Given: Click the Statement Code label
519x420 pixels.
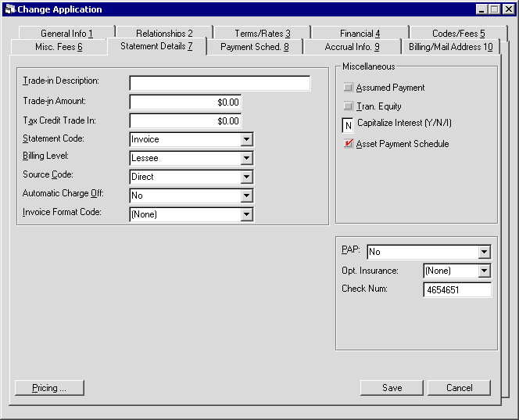Looking at the screenshot, I should [x=53, y=138].
